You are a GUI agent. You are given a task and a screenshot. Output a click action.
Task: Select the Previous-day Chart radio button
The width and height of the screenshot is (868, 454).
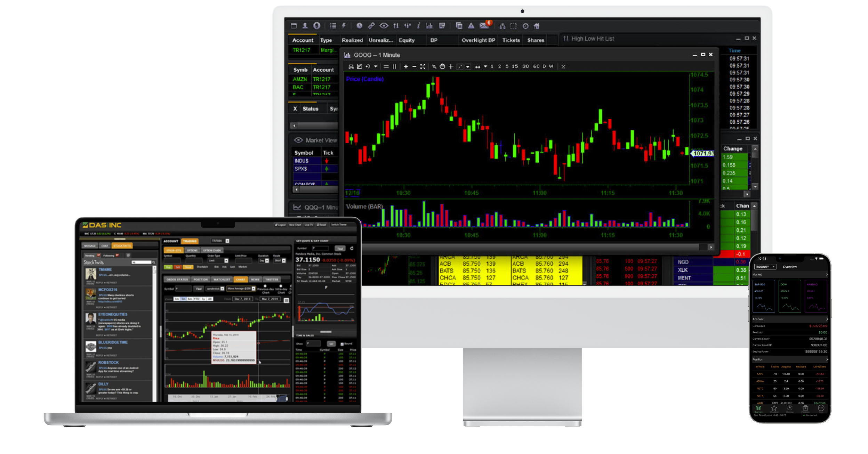pos(265,286)
